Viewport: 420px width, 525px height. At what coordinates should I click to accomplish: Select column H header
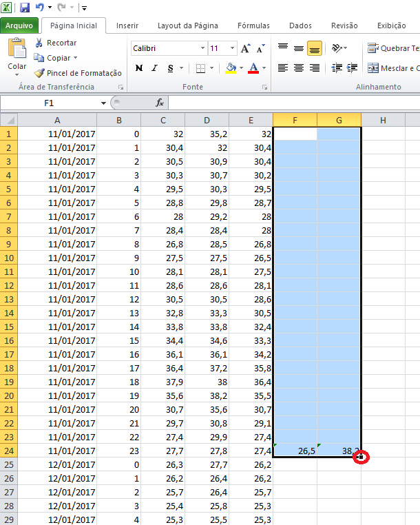point(383,120)
